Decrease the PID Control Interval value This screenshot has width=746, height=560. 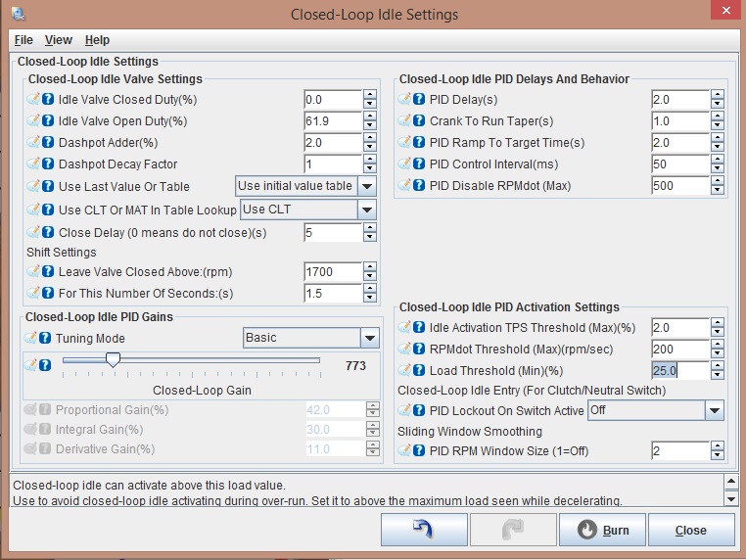(718, 169)
